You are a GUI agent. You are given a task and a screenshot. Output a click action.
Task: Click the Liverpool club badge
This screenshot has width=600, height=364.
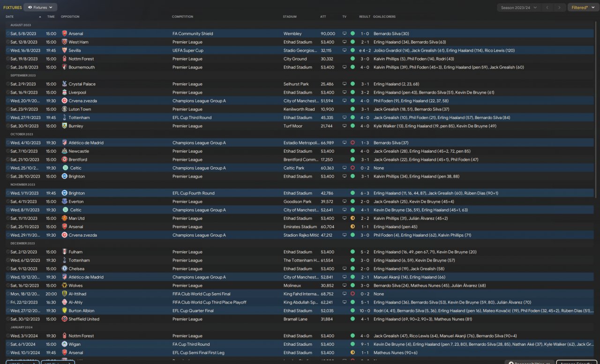click(64, 93)
